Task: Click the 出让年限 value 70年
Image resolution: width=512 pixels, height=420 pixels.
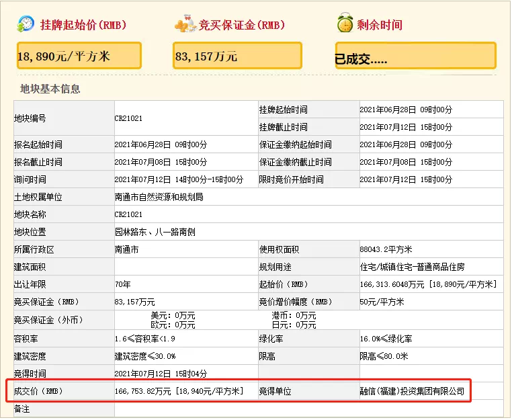Action: (x=123, y=284)
